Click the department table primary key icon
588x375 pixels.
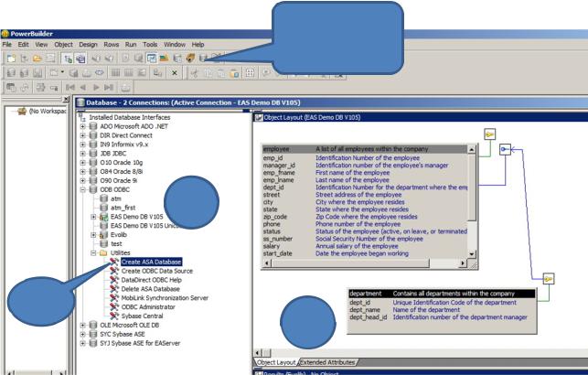pos(549,279)
